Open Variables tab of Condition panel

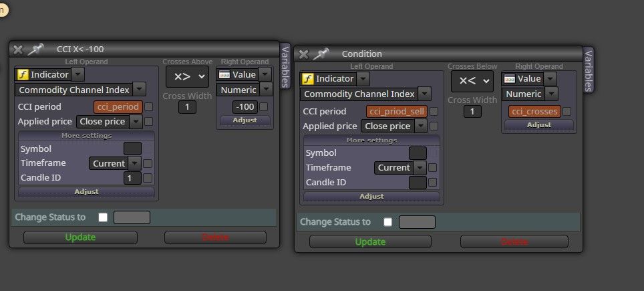pos(588,70)
